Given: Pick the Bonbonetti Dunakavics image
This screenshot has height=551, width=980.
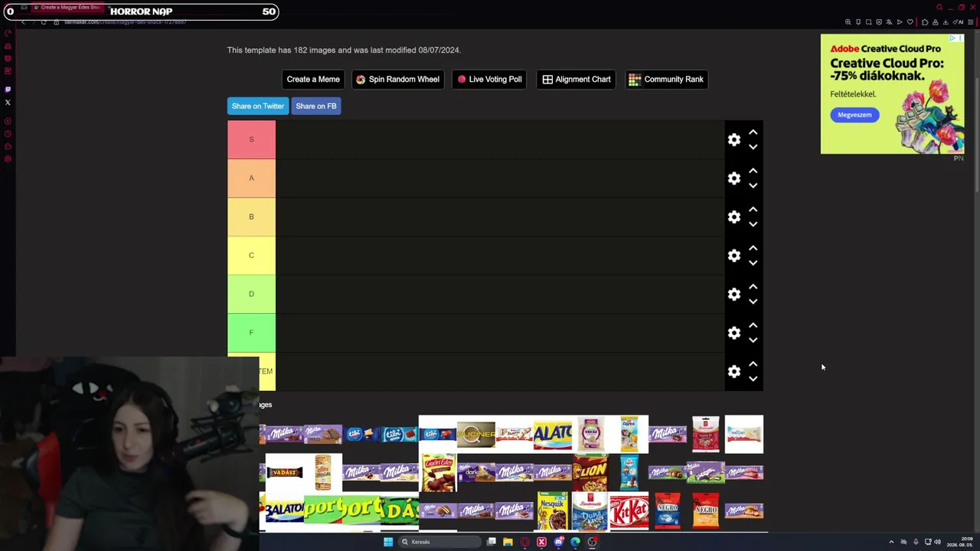Looking at the screenshot, I should point(591,511).
